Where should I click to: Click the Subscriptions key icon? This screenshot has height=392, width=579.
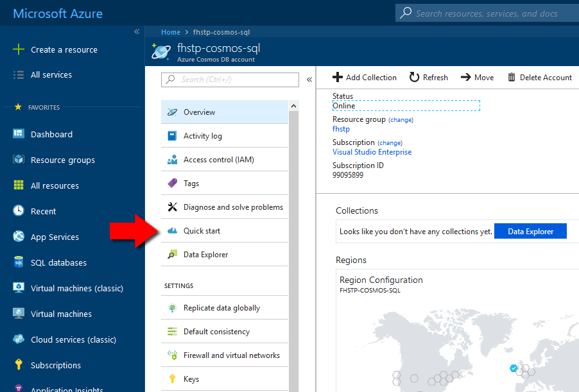[x=19, y=364]
